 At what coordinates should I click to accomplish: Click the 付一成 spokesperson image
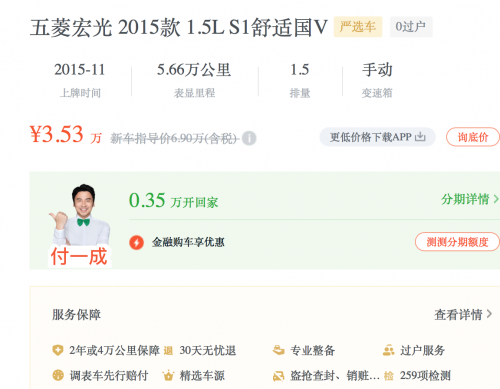80,225
